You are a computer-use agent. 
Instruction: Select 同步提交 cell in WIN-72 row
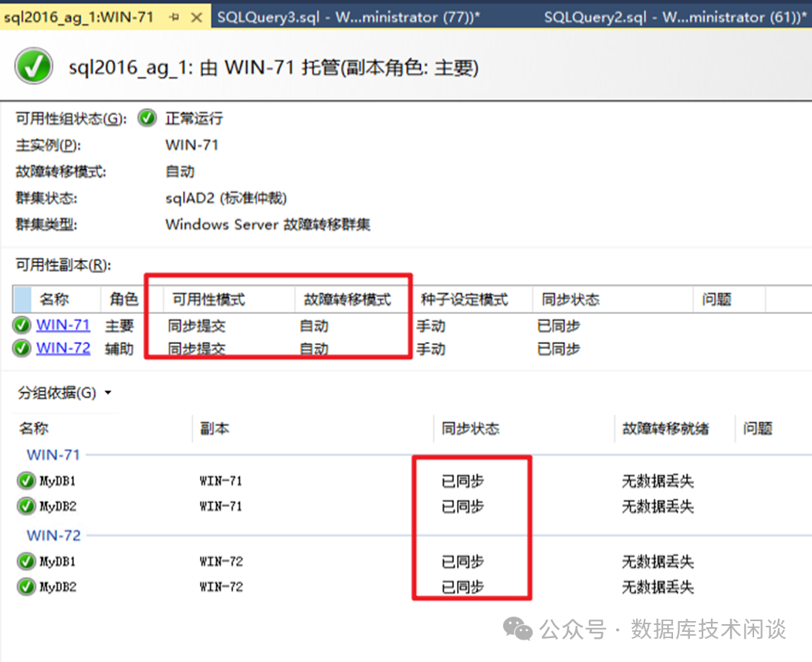(197, 349)
